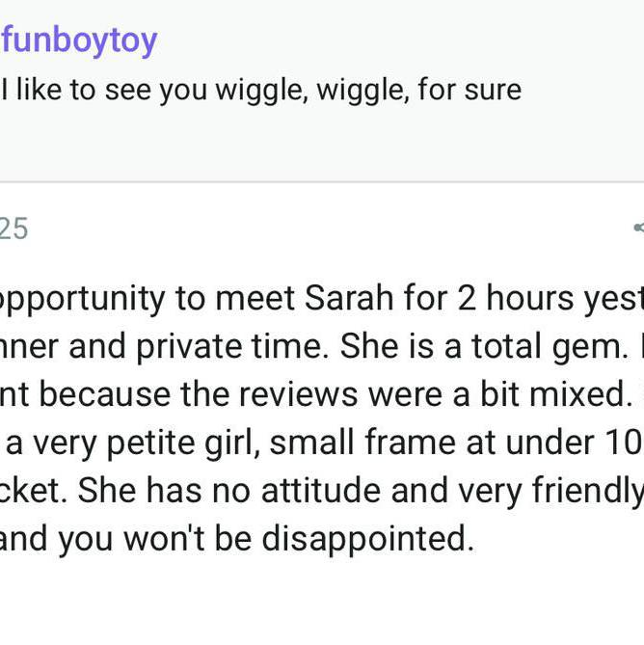Screen dimensions: 644x645
Task: Click the blank area below the post text
Action: [x=322, y=603]
